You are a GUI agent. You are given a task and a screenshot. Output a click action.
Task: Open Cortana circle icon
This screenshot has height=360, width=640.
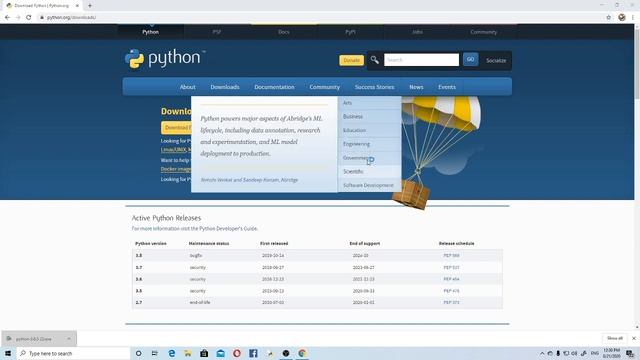pos(138,353)
